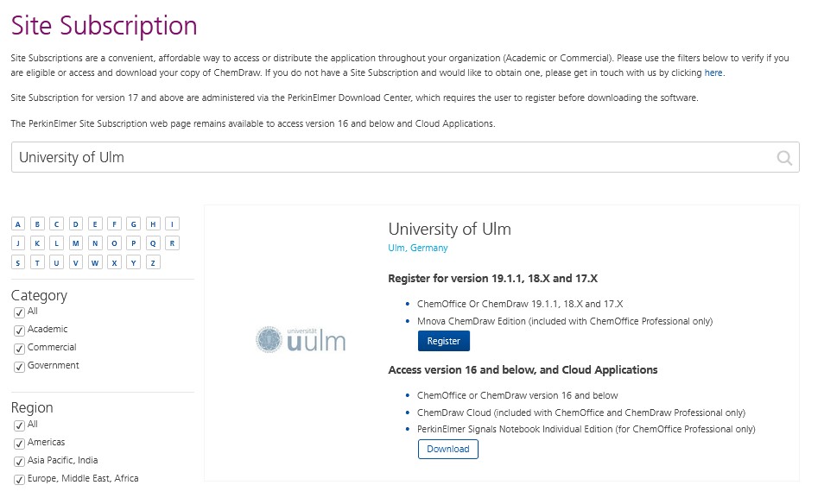Screen dimensions: 824x504
Task: Toggle the Commercial category checkbox
Action: (20, 349)
